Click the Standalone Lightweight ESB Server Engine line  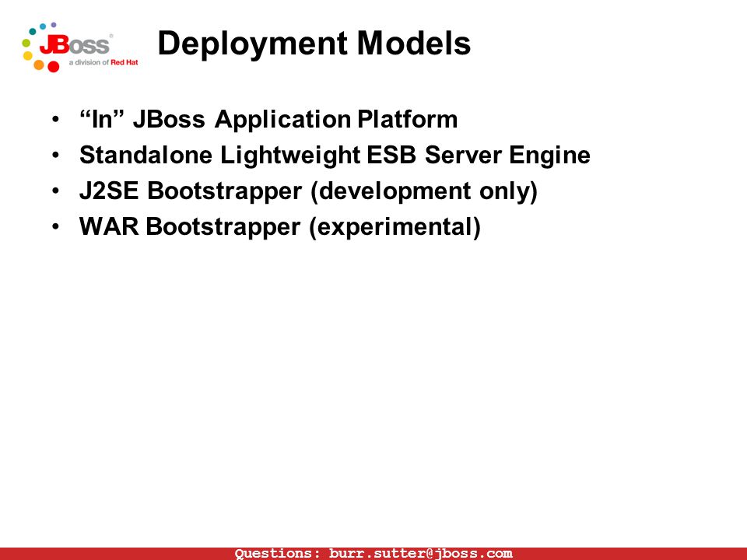[x=335, y=156]
